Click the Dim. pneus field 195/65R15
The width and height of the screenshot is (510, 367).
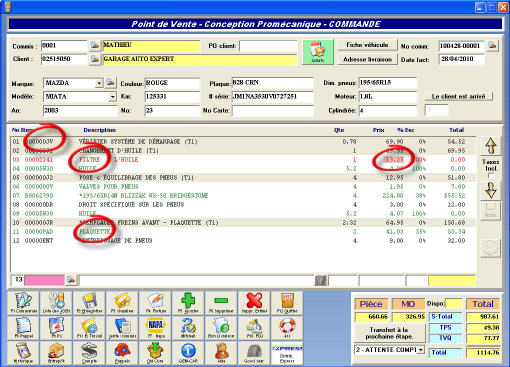pyautogui.click(x=388, y=83)
